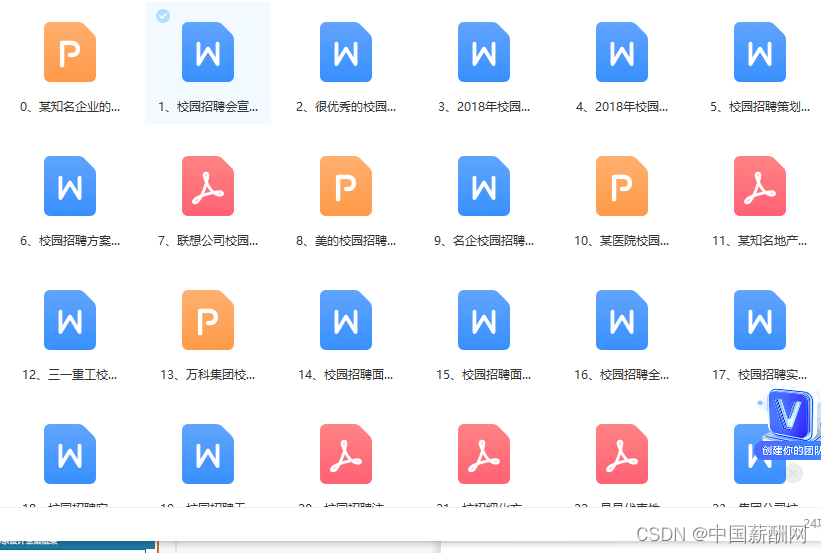Select file name text 12、三一重工校...

(x=70, y=375)
